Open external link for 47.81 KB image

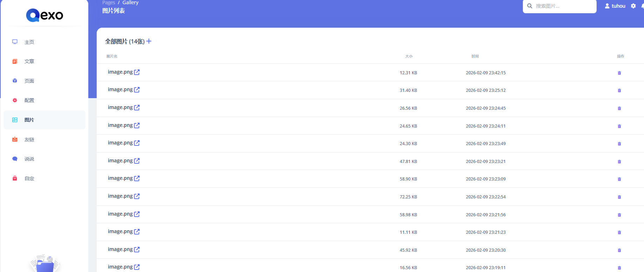point(137,161)
